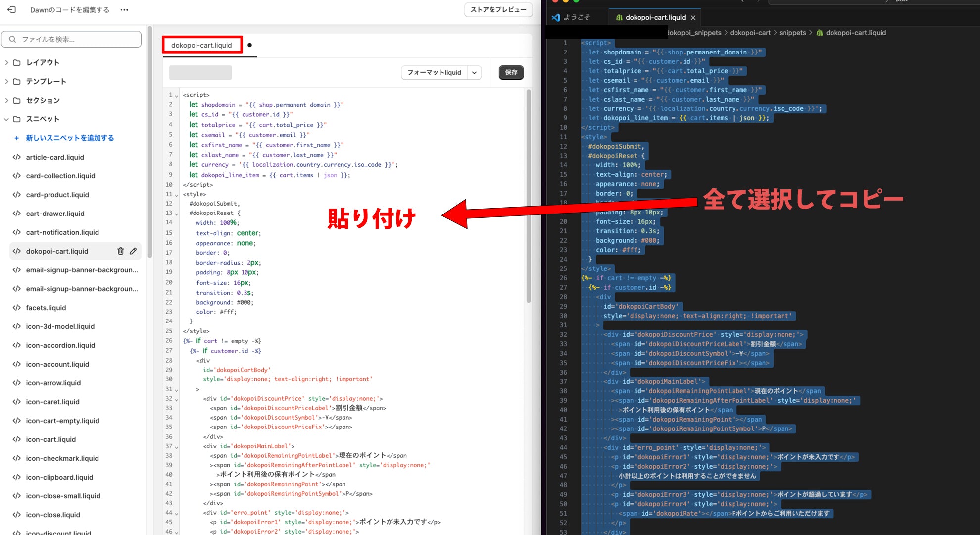
Task: Close the dokopoi-cart.liquid VS Code tab
Action: tap(693, 18)
